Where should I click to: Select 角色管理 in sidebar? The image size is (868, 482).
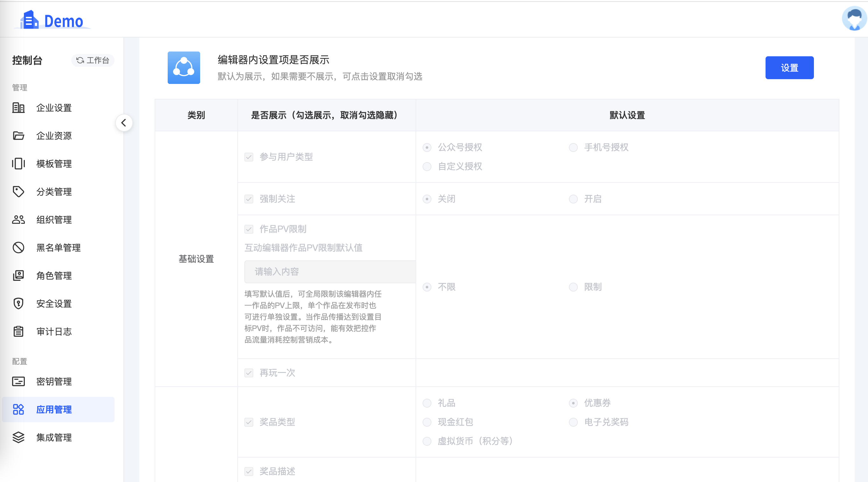point(58,275)
